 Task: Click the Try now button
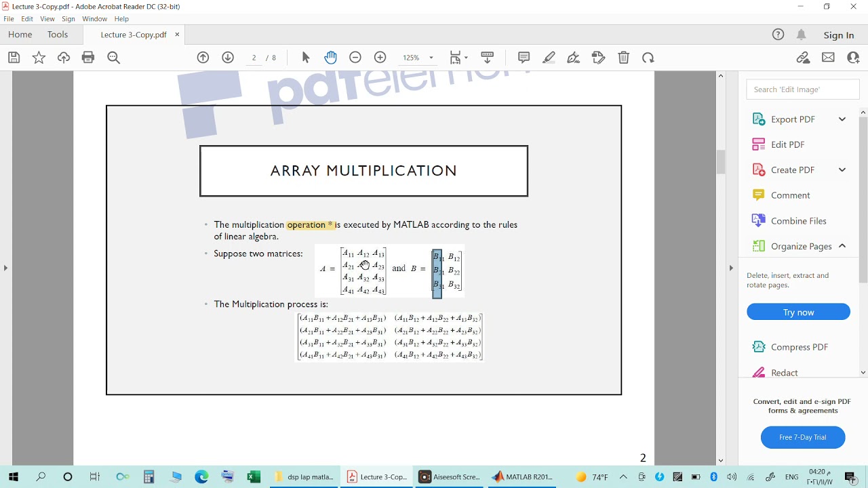tap(798, 312)
